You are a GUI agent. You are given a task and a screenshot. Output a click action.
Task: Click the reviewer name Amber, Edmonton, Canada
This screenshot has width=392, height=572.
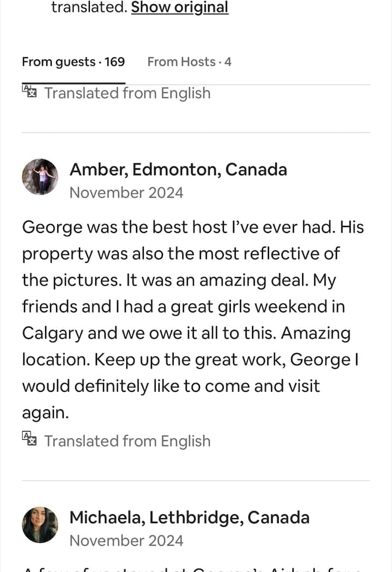(178, 170)
